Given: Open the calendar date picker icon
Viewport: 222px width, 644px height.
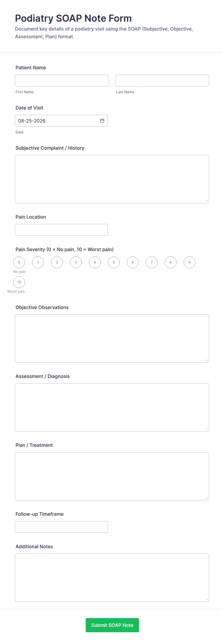Looking at the screenshot, I should pos(102,121).
